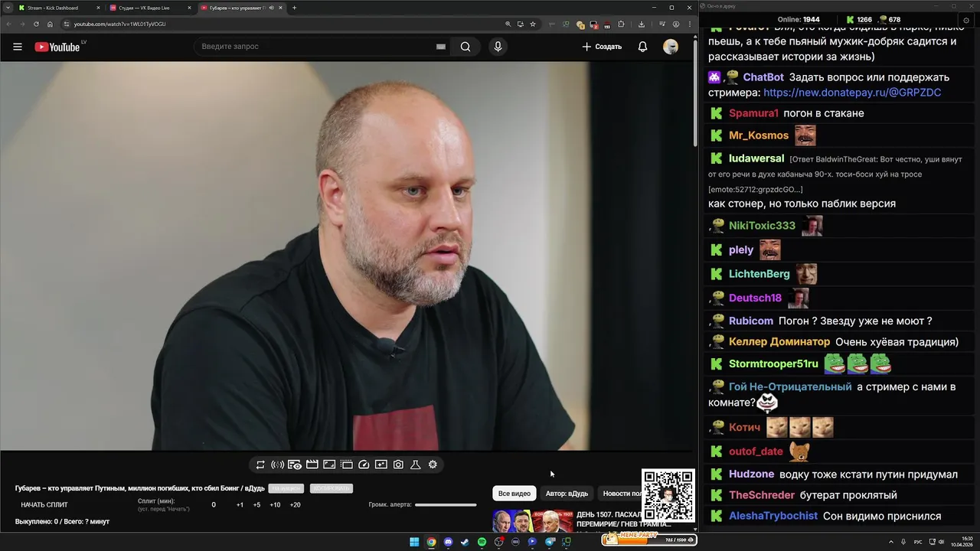Select the Все видео filter chip

514,494
